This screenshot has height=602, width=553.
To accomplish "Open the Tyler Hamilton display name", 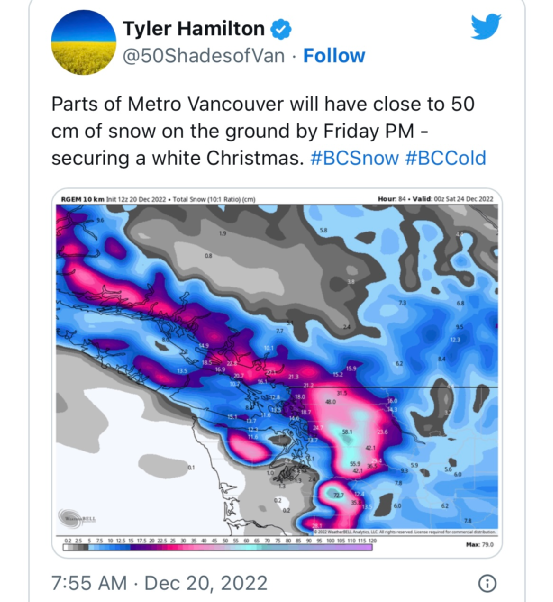I will point(194,29).
